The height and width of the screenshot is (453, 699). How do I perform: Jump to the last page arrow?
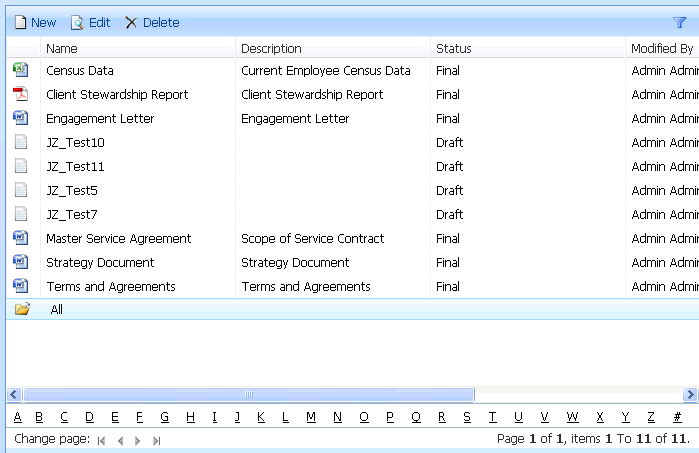pyautogui.click(x=156, y=440)
